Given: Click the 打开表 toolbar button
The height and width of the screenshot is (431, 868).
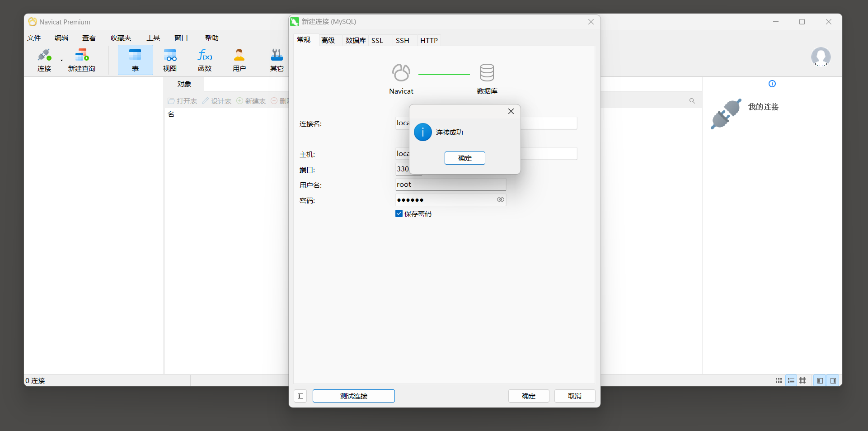Looking at the screenshot, I should 183,101.
